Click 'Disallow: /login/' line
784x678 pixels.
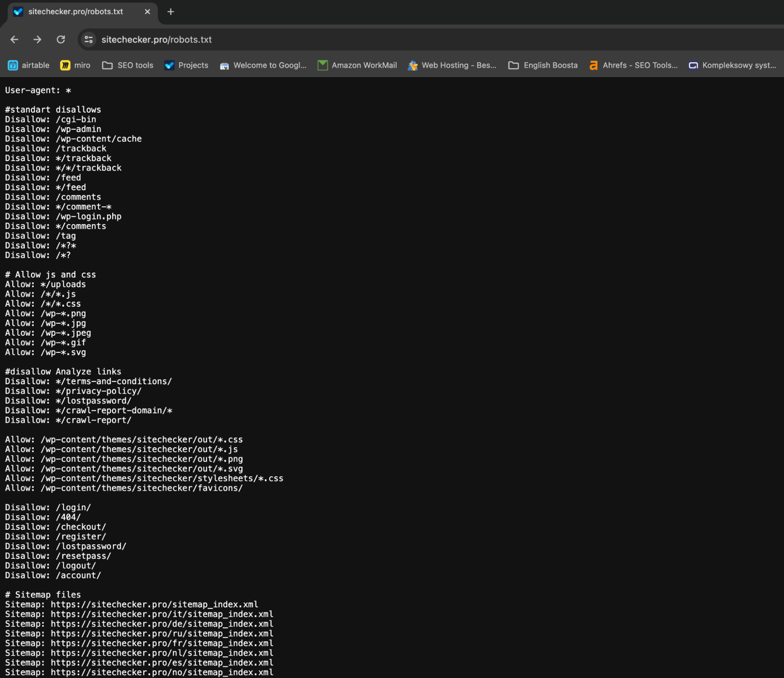pos(48,508)
